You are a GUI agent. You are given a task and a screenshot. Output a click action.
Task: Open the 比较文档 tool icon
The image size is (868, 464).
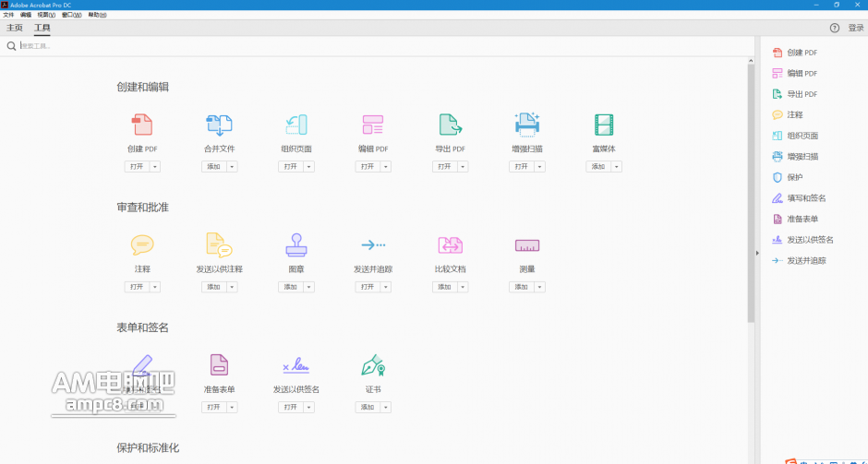(450, 245)
